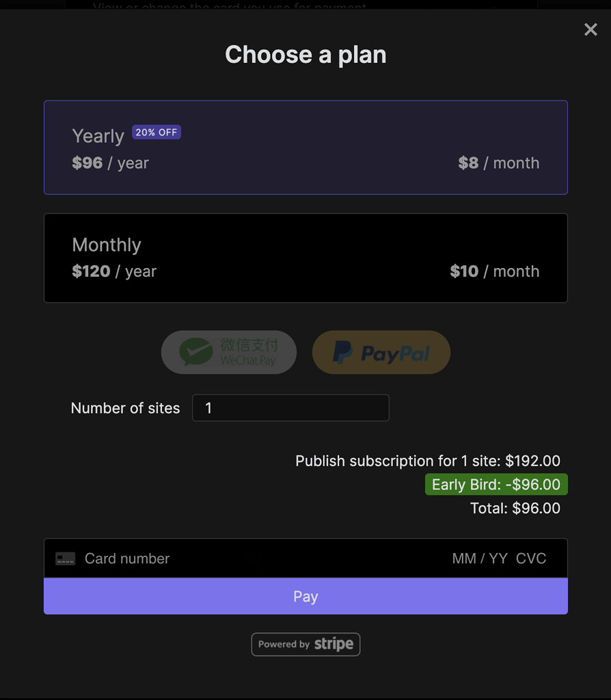Click the green WeChat checkmark logo
Screen dimensions: 611x700
point(194,352)
